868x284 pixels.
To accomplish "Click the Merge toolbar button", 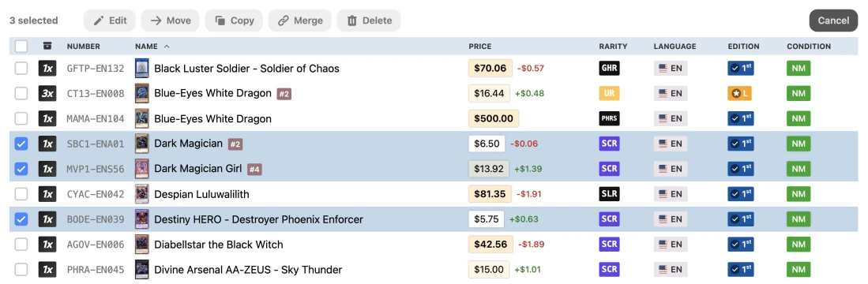I will 300,21.
